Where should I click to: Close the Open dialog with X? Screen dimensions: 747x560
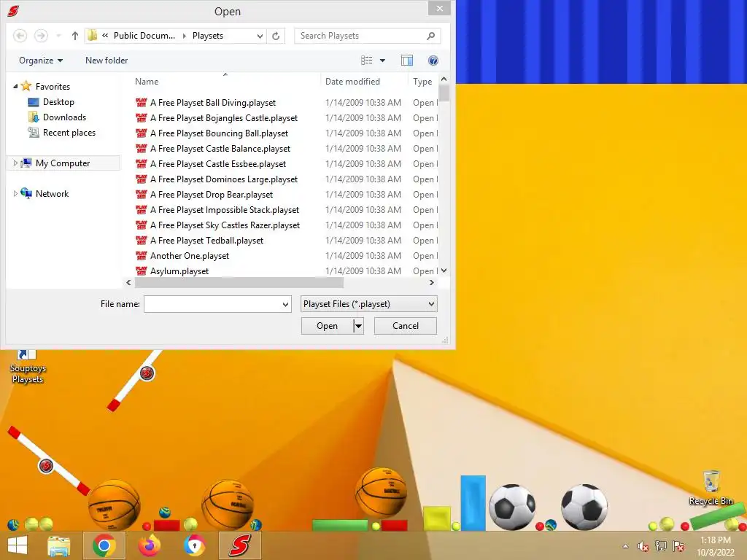click(440, 8)
